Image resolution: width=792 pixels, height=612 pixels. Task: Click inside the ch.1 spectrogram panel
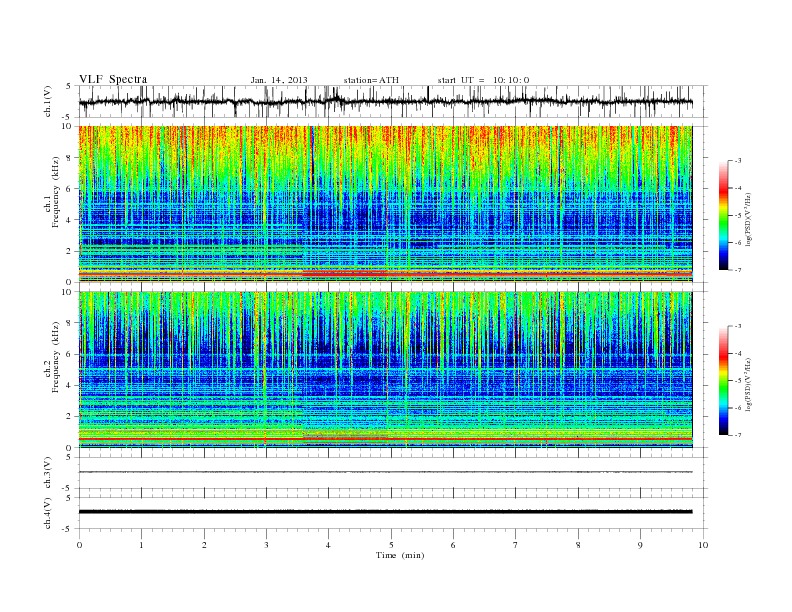[385, 204]
